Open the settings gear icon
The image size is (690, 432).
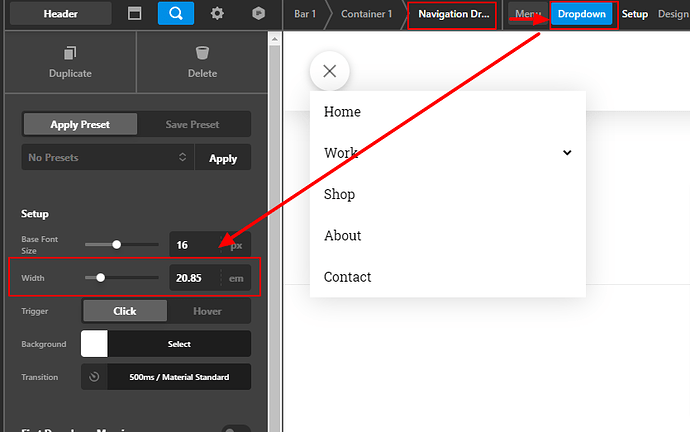[x=217, y=14]
